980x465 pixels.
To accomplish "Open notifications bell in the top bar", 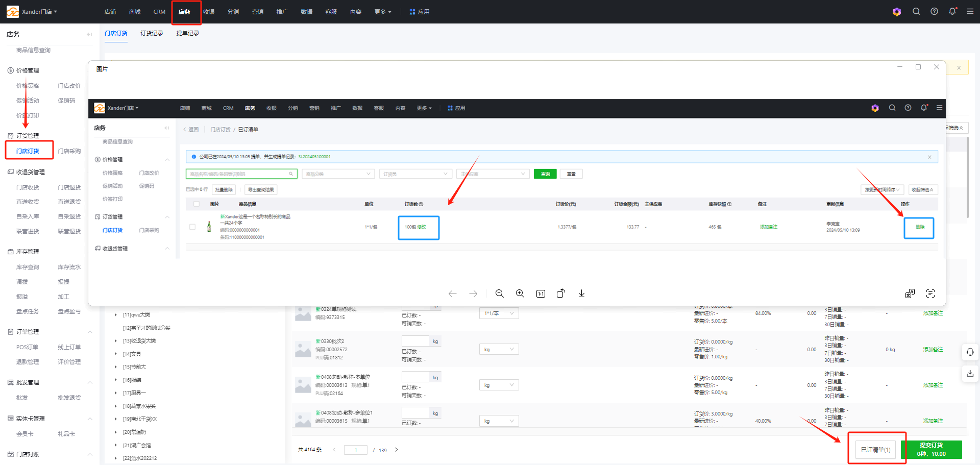I will [x=952, y=11].
